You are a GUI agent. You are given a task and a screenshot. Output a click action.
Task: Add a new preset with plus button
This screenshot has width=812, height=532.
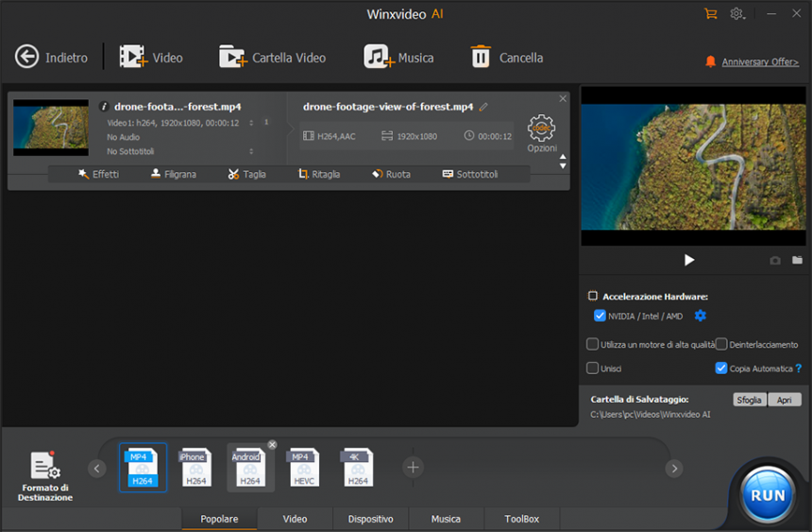point(413,468)
